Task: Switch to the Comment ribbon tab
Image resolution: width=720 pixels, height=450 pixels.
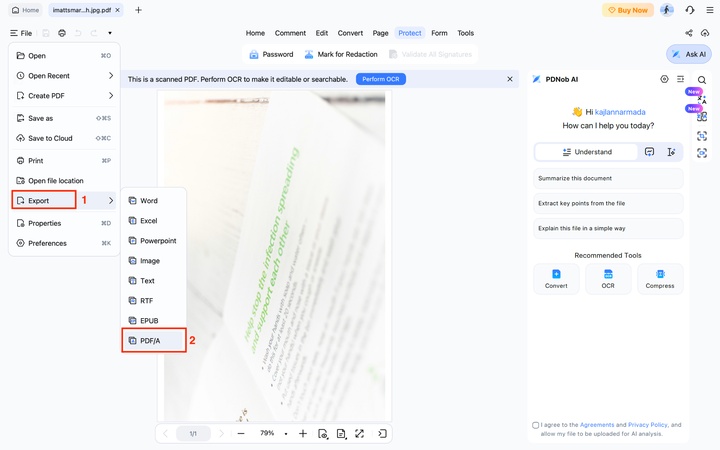Action: 290,33
